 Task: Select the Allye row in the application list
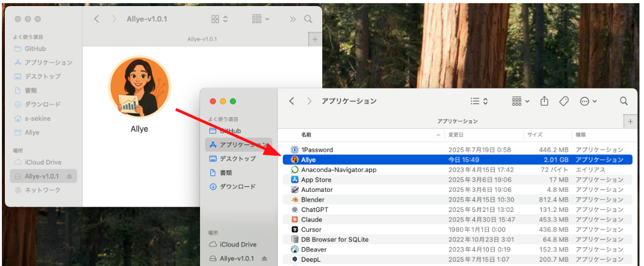point(457,160)
